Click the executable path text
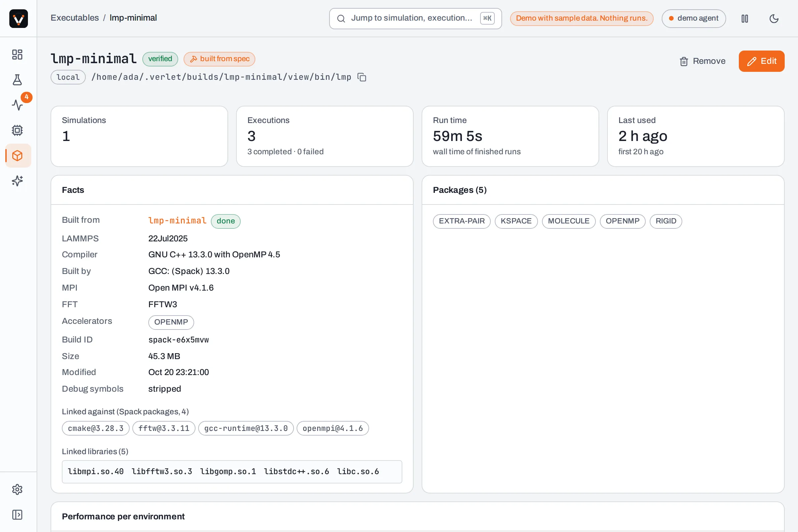The height and width of the screenshot is (532, 798). click(x=221, y=77)
